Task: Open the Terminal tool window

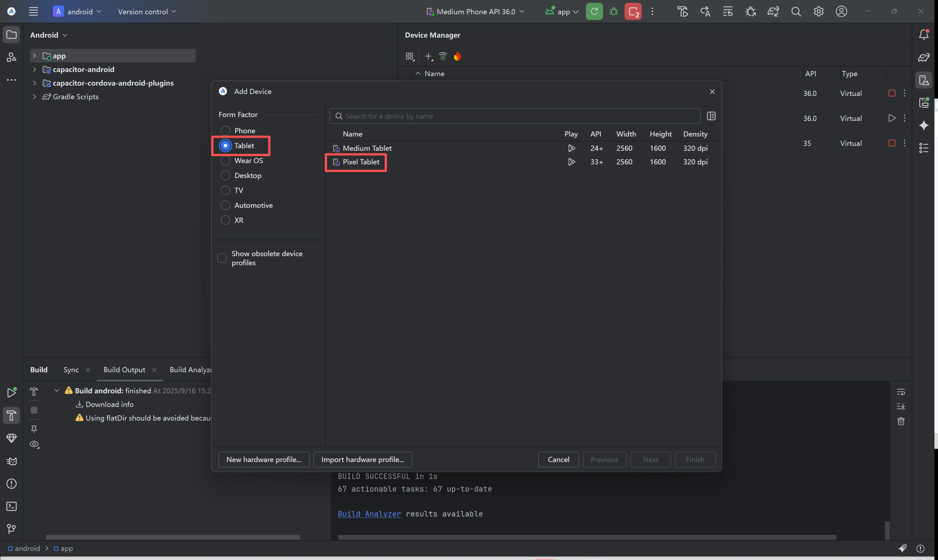Action: click(x=11, y=506)
